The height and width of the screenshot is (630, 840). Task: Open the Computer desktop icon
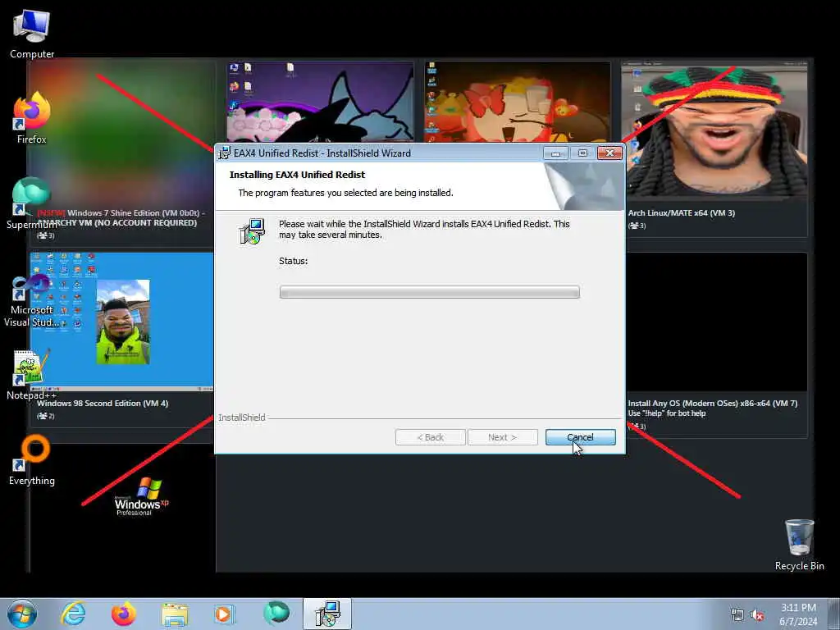point(32,34)
